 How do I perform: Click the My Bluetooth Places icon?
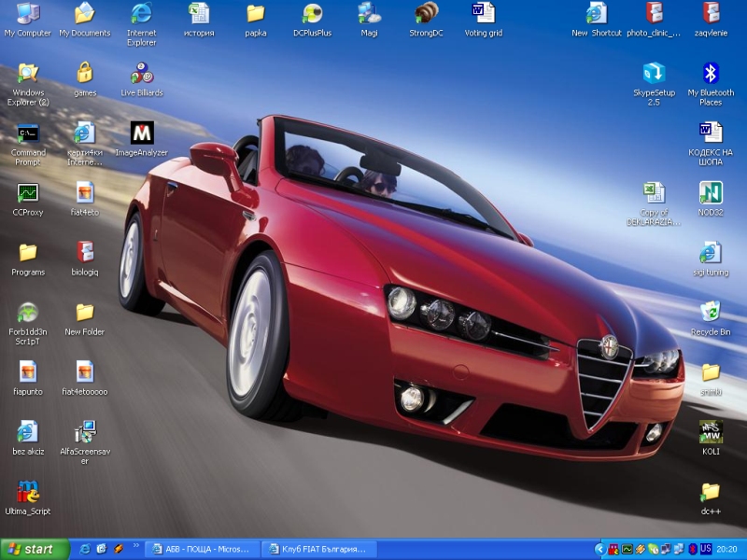(x=711, y=74)
